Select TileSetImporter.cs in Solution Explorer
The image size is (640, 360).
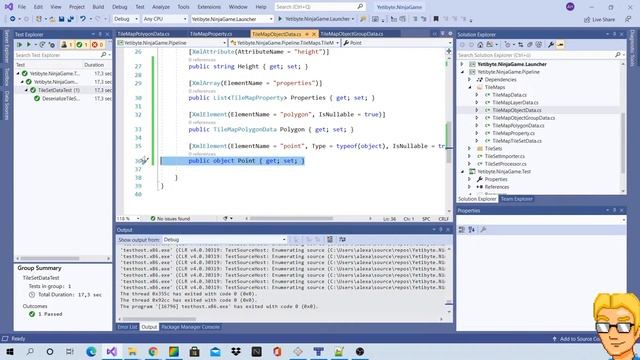coord(504,156)
